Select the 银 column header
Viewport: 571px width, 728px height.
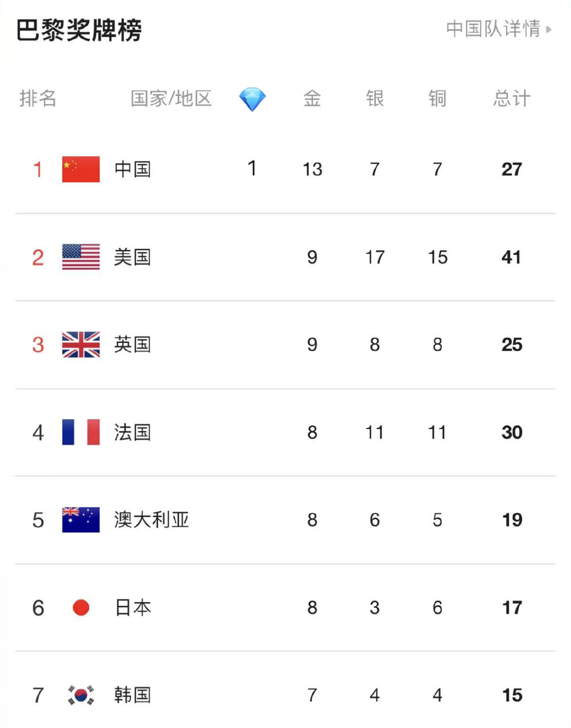[375, 98]
